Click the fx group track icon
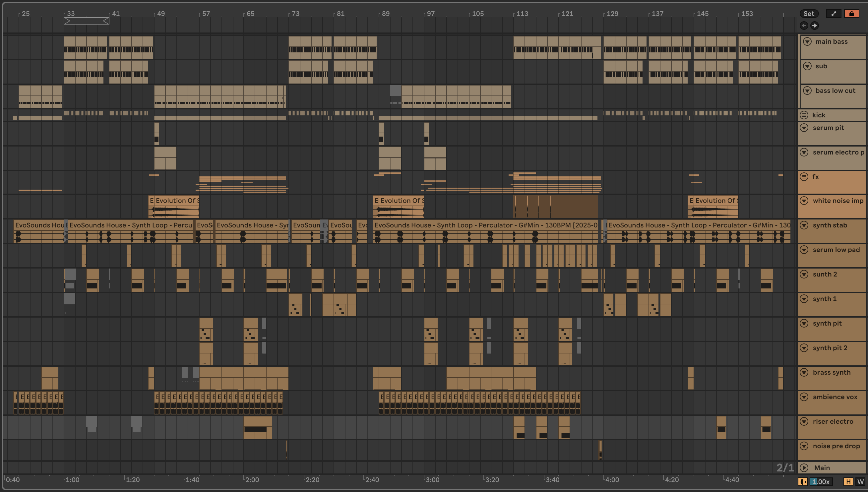Viewport: 868px width, 492px height. point(804,177)
